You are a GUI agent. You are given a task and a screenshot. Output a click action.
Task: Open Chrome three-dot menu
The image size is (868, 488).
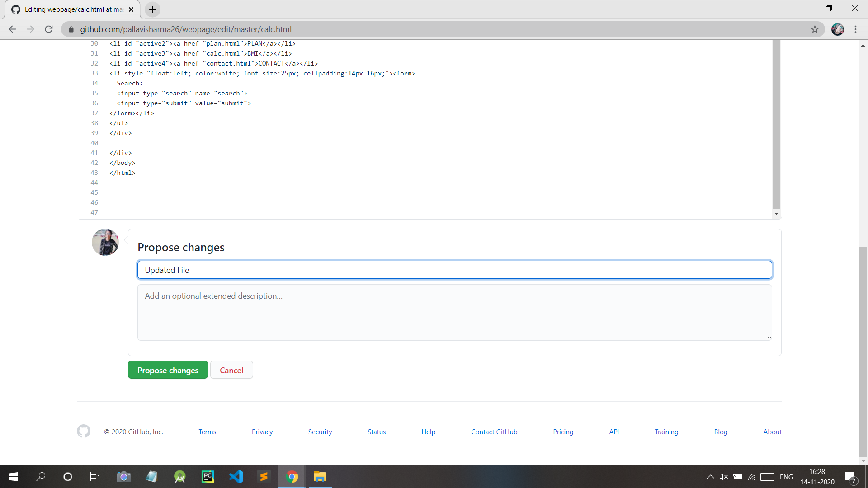click(855, 29)
